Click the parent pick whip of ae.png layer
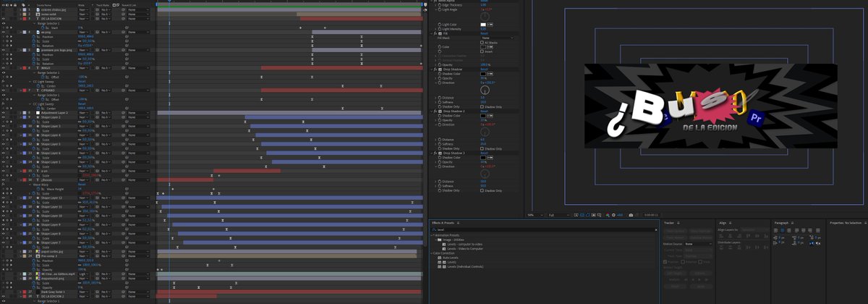 click(x=124, y=32)
